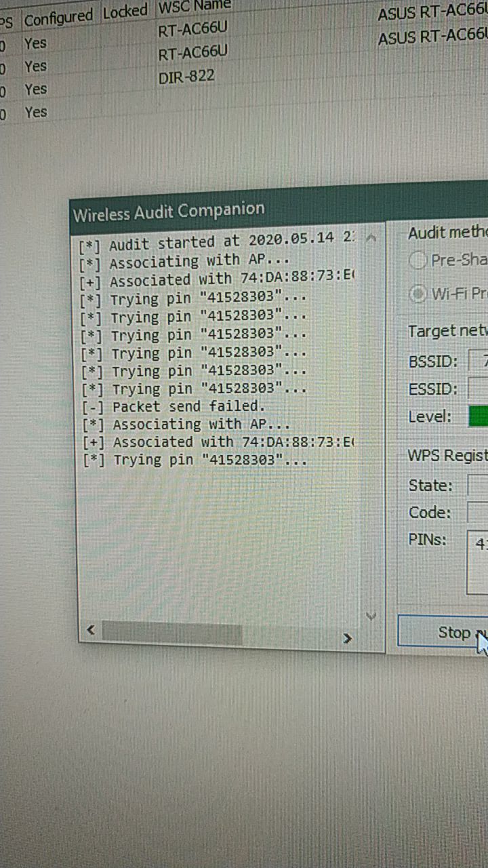Click the WSC Name column header
The image size is (488, 868).
(x=195, y=7)
